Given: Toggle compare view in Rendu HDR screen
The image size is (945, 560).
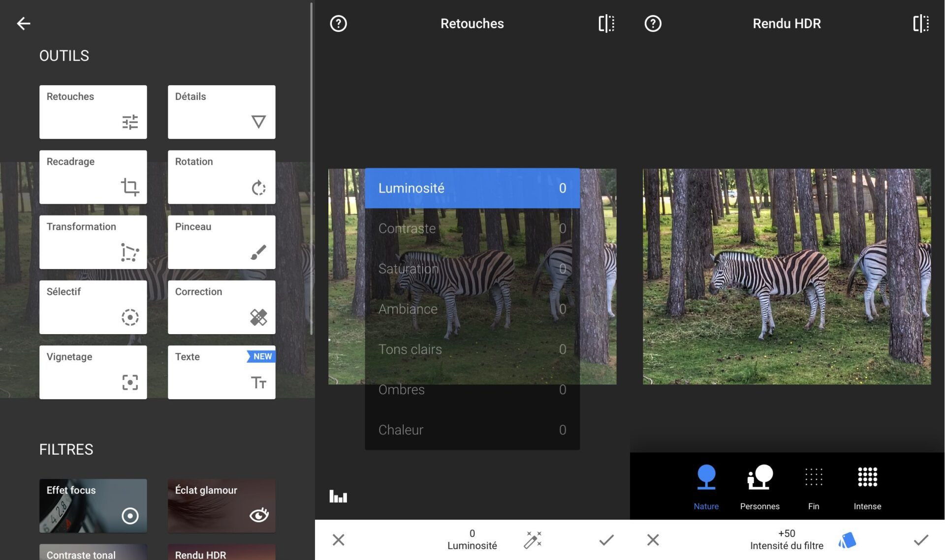Looking at the screenshot, I should coord(921,23).
